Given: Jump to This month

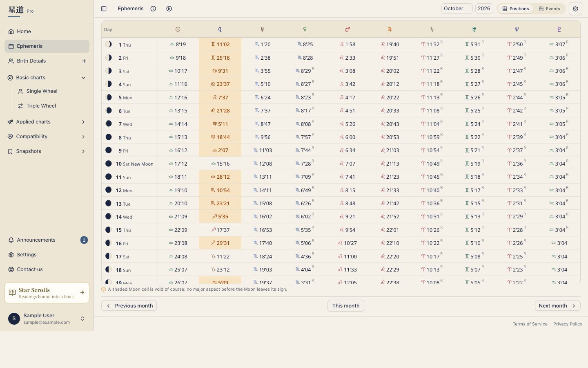Looking at the screenshot, I should pos(346,306).
